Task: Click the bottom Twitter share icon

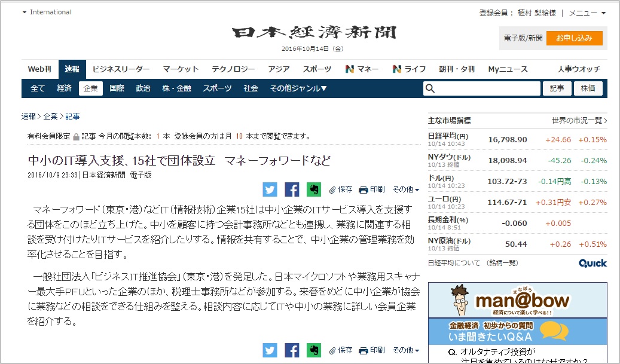Action: coord(270,350)
